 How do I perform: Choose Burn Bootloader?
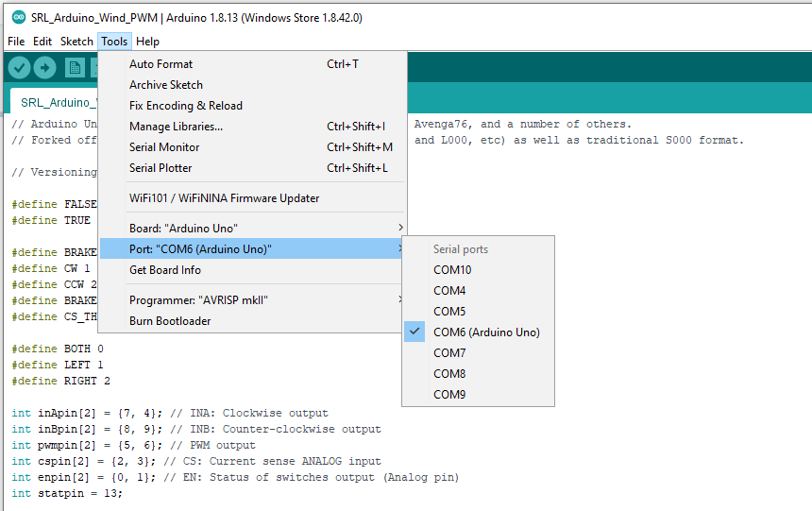pyautogui.click(x=252, y=321)
